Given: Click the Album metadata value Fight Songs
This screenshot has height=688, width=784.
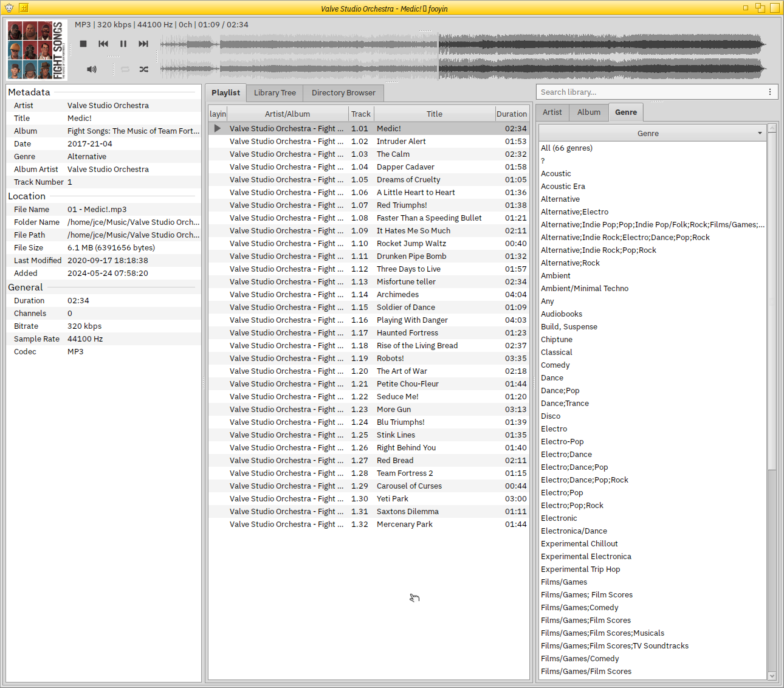Looking at the screenshot, I should [133, 131].
